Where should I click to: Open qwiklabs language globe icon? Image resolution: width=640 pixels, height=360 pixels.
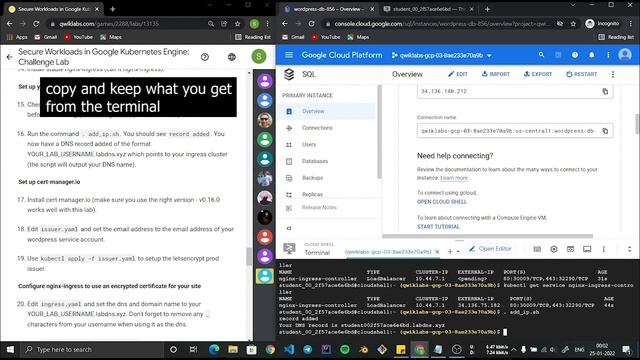(x=232, y=57)
